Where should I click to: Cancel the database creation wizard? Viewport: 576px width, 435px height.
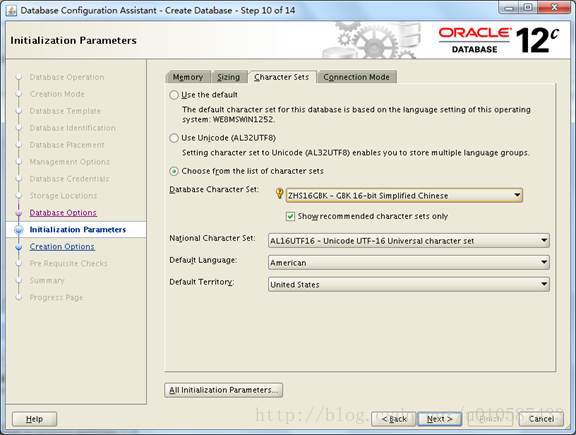tap(541, 419)
